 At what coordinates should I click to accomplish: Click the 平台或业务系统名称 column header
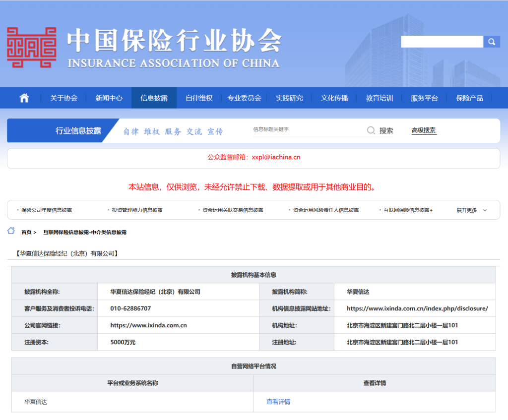click(x=132, y=383)
